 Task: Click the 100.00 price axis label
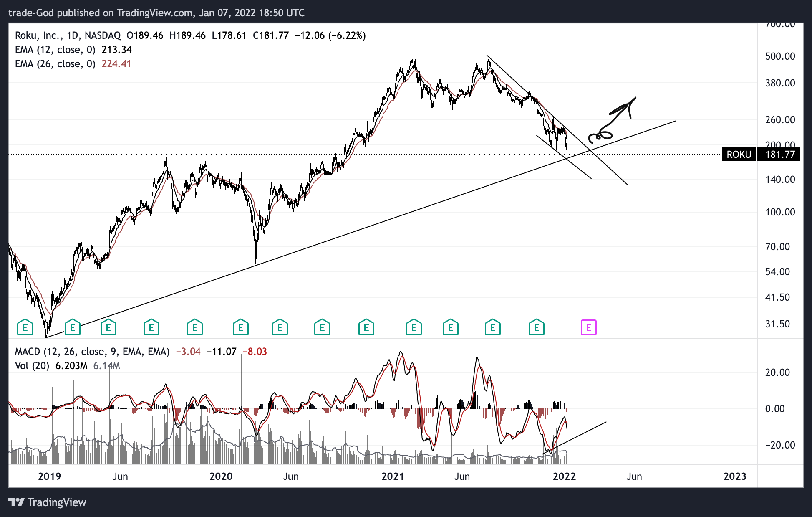click(x=780, y=212)
